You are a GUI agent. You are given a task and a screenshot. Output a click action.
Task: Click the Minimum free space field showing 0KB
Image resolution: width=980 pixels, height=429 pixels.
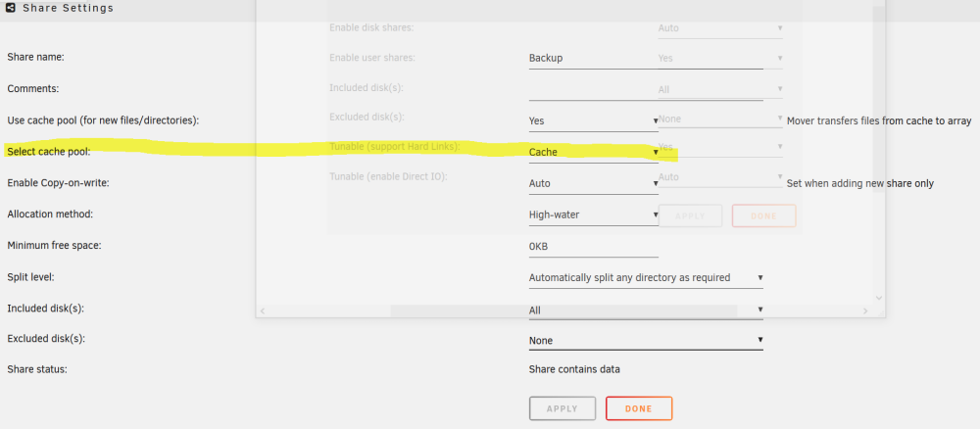click(593, 246)
